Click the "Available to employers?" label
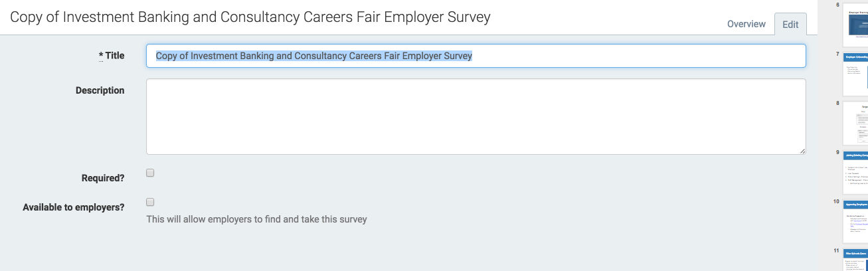 (74, 207)
